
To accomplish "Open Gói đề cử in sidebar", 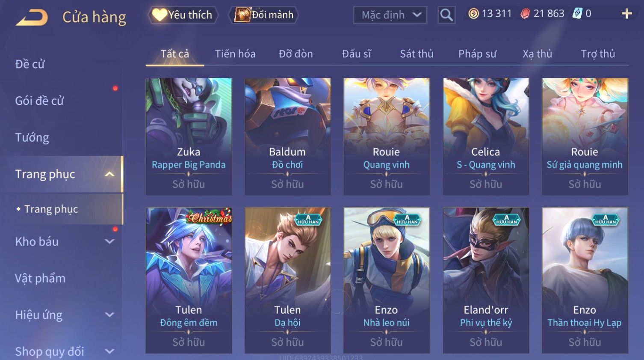I will 39,101.
